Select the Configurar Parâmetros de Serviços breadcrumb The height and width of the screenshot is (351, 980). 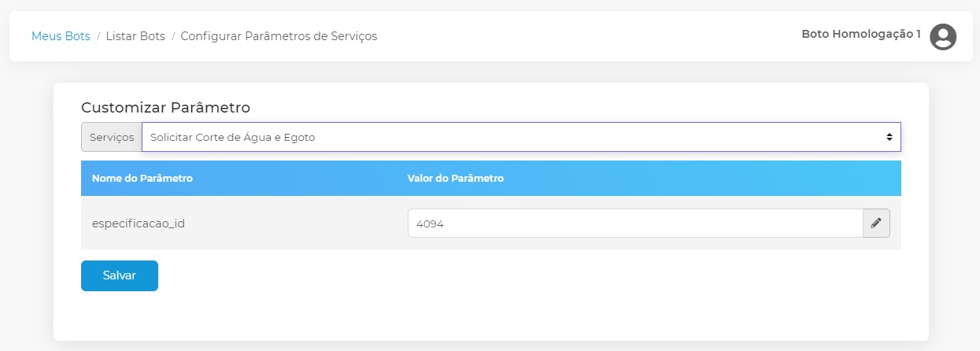(279, 36)
